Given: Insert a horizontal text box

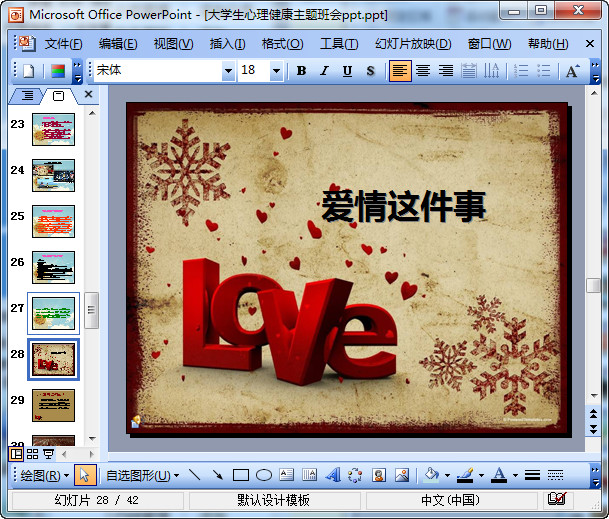Looking at the screenshot, I should 287,475.
